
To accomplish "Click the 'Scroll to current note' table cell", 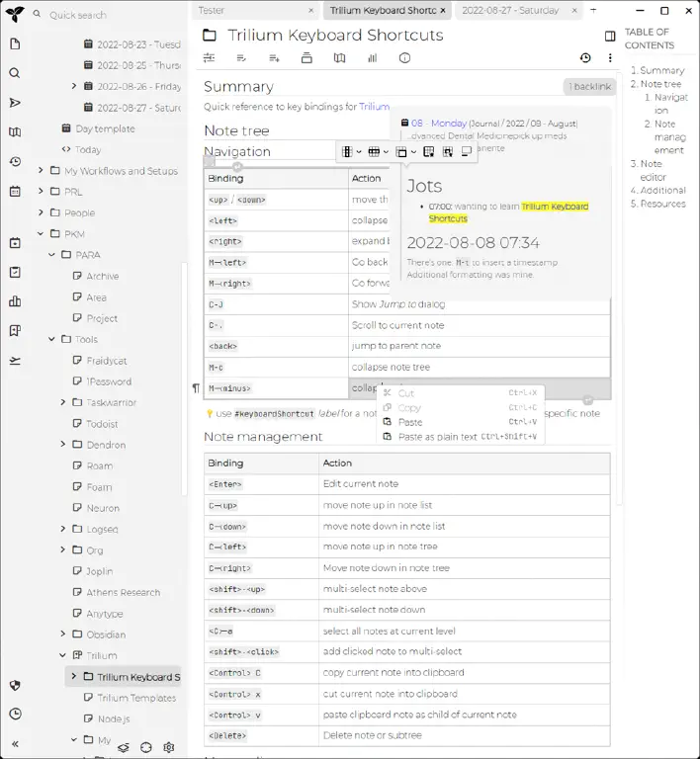I will pyautogui.click(x=480, y=325).
